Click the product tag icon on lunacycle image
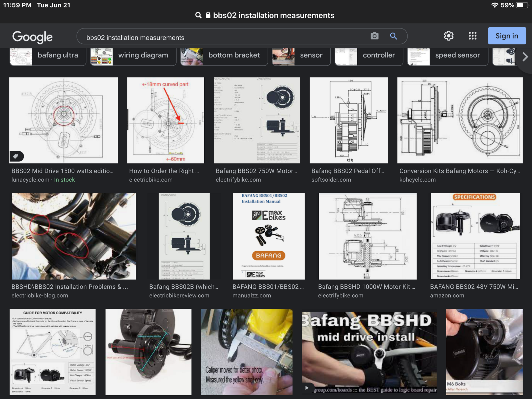 click(16, 156)
